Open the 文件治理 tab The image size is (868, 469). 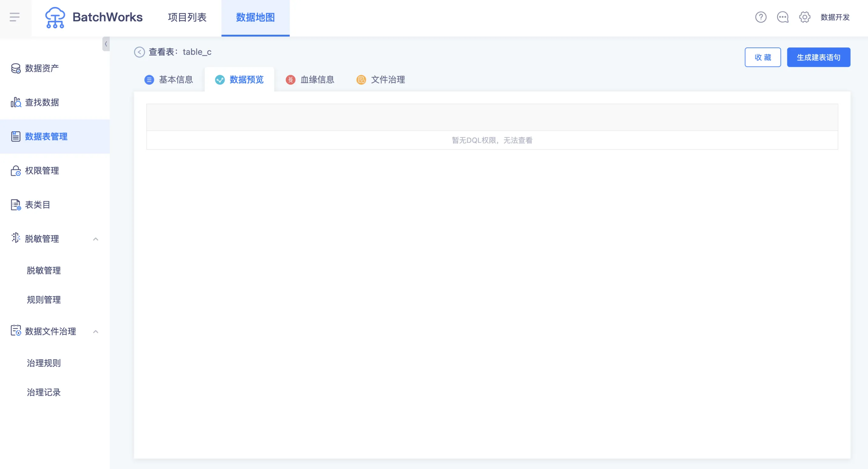tap(381, 80)
